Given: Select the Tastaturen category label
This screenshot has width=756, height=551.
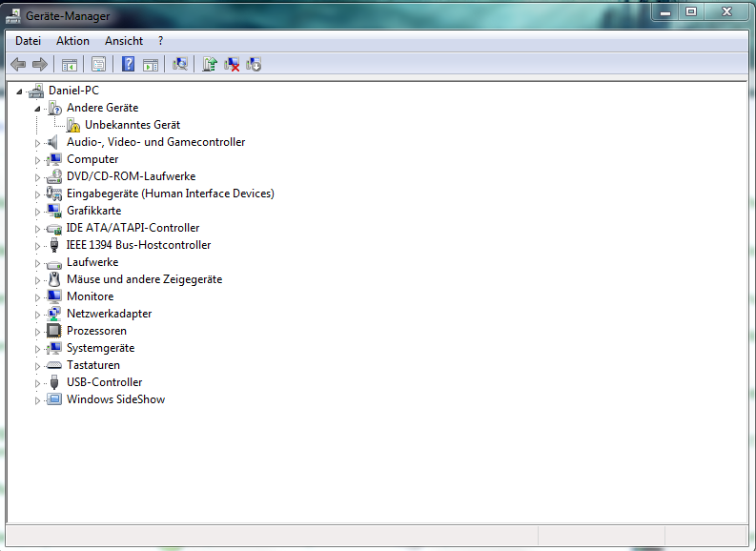Looking at the screenshot, I should 93,365.
